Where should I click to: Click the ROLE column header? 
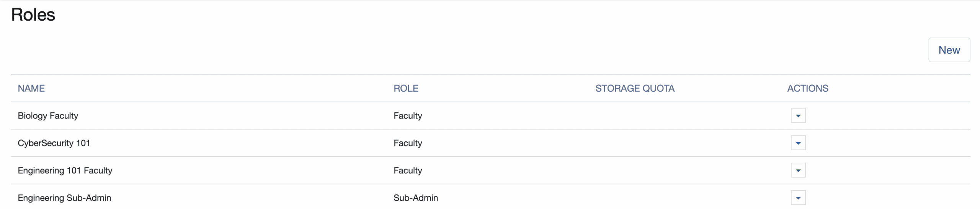[x=405, y=89]
